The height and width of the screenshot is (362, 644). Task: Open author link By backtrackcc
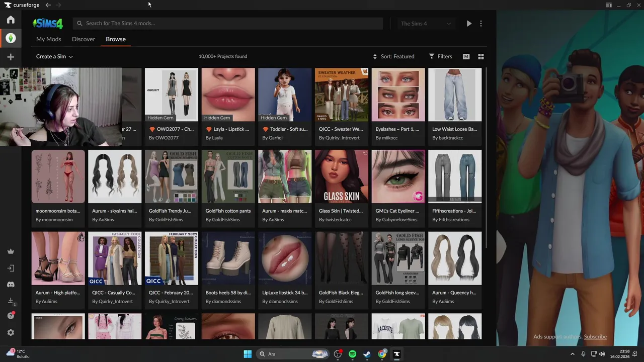(x=448, y=138)
